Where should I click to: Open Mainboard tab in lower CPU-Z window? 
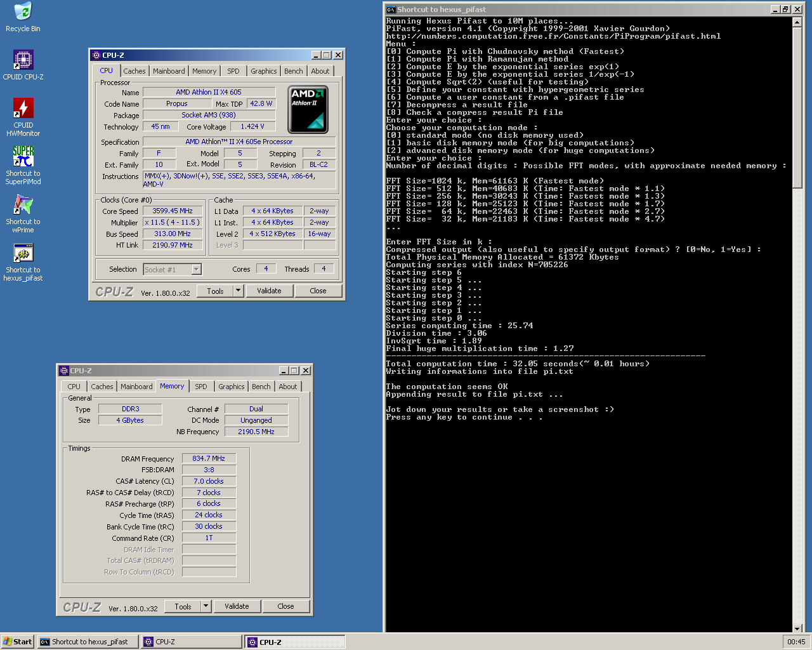(136, 387)
